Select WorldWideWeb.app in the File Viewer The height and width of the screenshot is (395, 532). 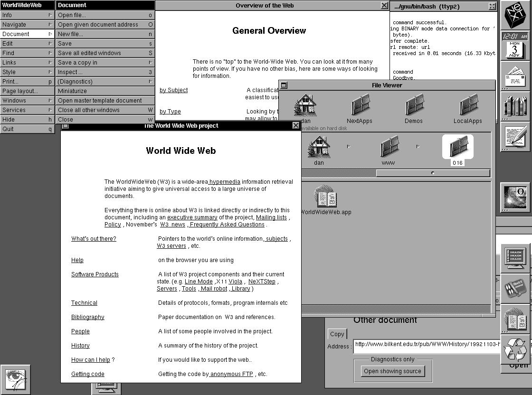pos(326,200)
